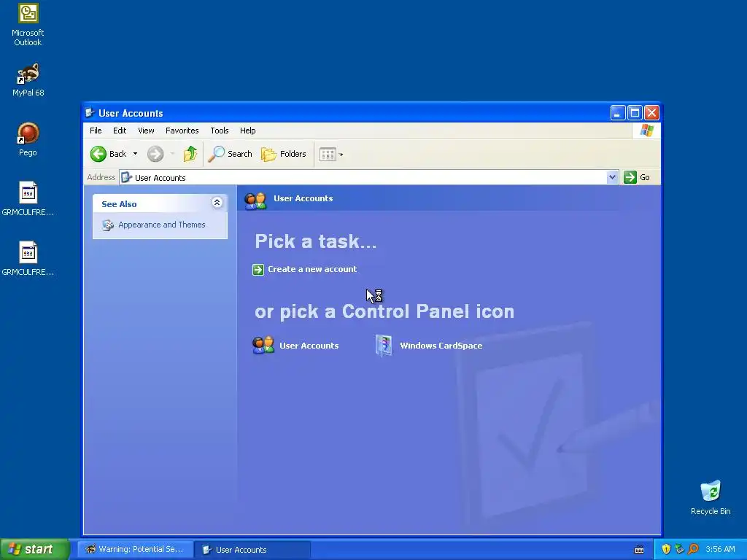Click the network tray icon
Image resolution: width=747 pixels, height=560 pixels.
coord(679,549)
